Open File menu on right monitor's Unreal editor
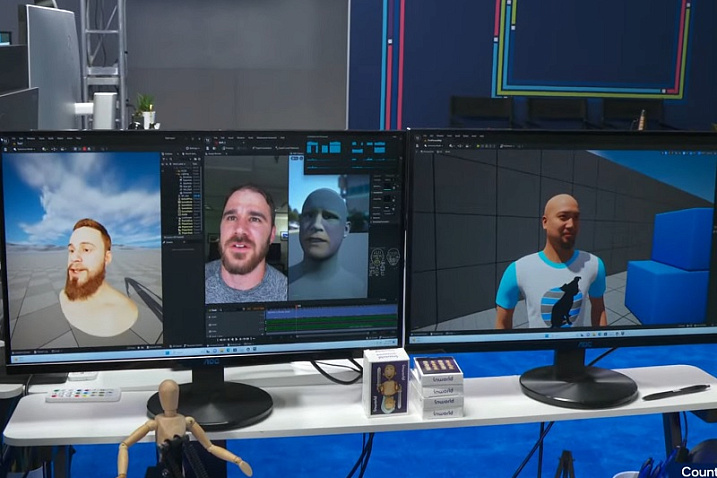This screenshot has width=717, height=478. pyautogui.click(x=425, y=136)
